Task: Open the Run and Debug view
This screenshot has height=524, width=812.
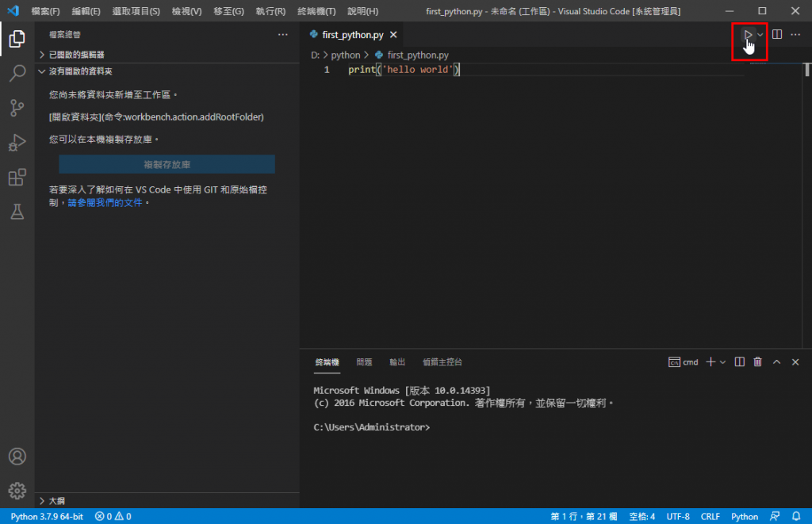Action: [17, 143]
